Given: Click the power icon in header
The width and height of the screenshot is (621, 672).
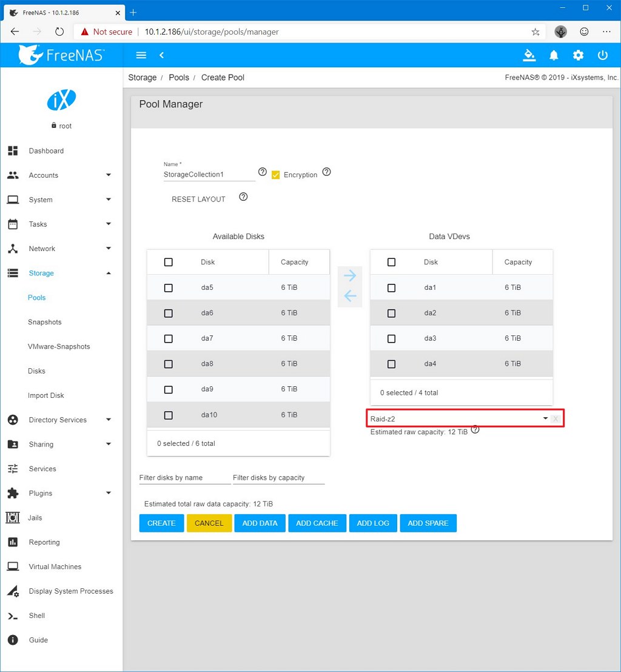Looking at the screenshot, I should coord(602,55).
